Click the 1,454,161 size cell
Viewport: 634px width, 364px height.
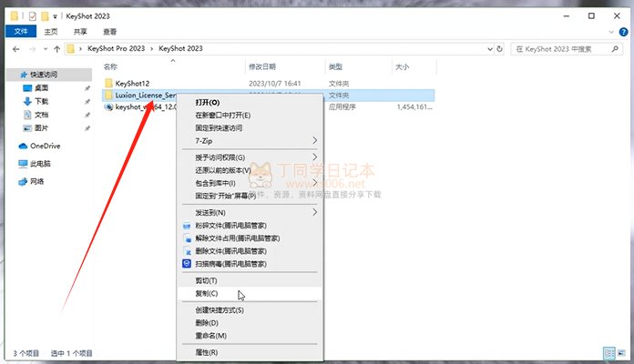pos(414,106)
